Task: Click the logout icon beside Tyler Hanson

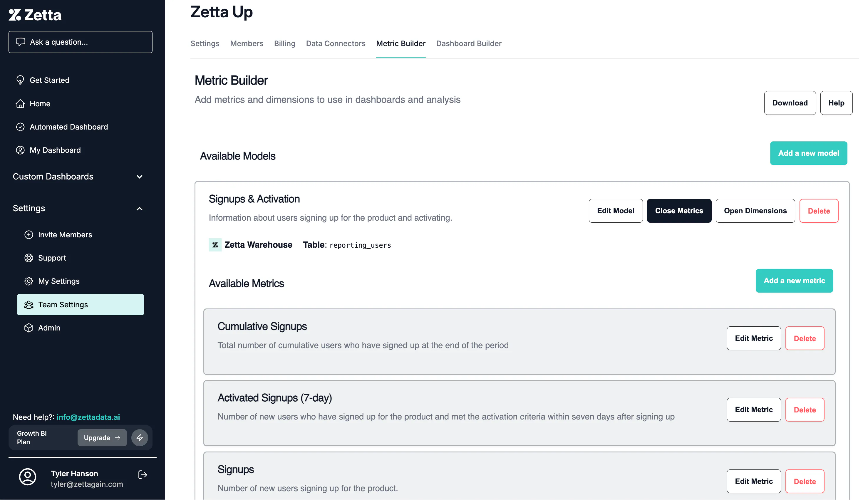Action: [x=143, y=474]
